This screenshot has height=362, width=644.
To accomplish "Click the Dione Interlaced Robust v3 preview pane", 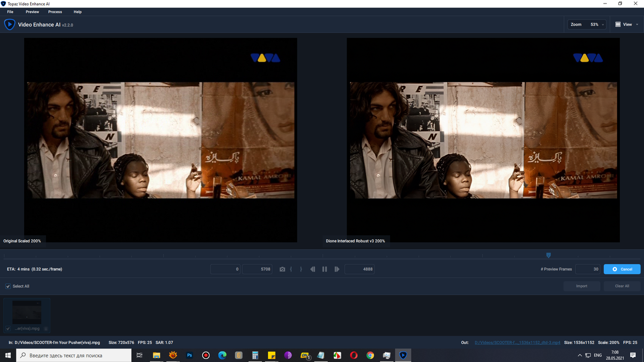I will [x=484, y=140].
